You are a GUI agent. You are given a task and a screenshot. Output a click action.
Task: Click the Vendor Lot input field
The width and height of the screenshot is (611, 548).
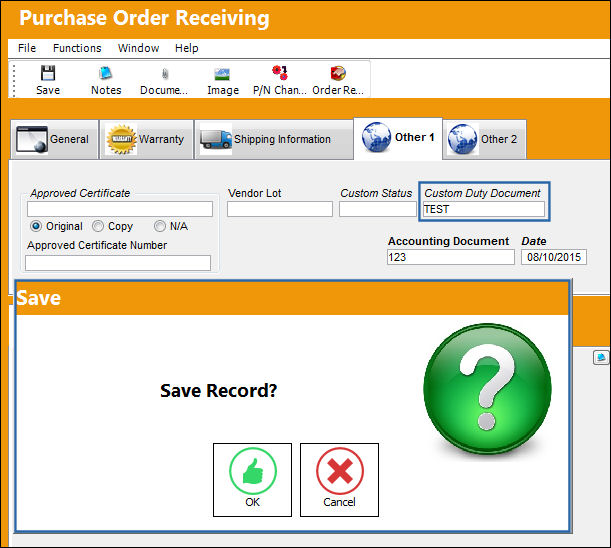[280, 209]
